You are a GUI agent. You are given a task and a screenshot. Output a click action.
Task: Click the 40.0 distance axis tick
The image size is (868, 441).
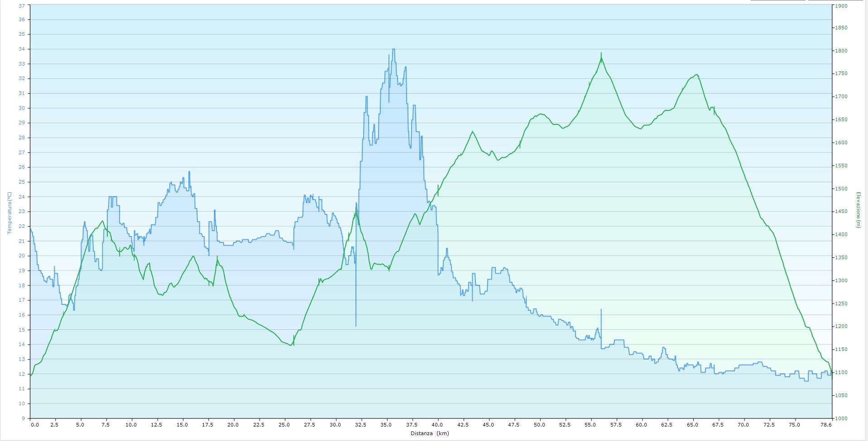(x=437, y=425)
